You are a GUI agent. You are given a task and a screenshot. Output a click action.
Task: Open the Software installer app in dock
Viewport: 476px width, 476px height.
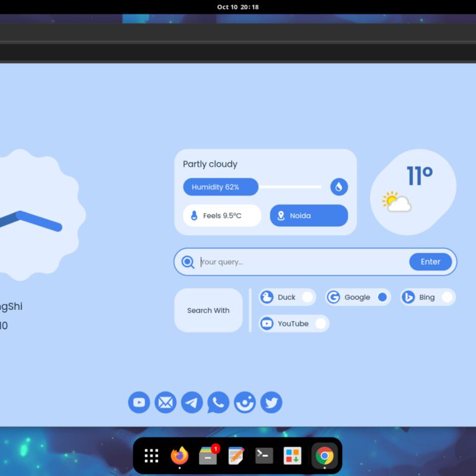click(293, 456)
